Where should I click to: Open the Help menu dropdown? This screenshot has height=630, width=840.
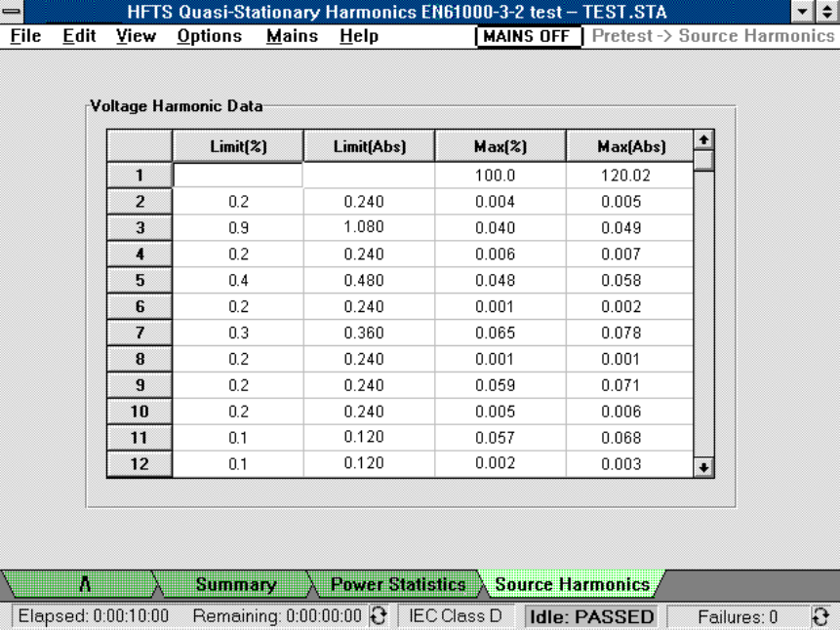359,36
